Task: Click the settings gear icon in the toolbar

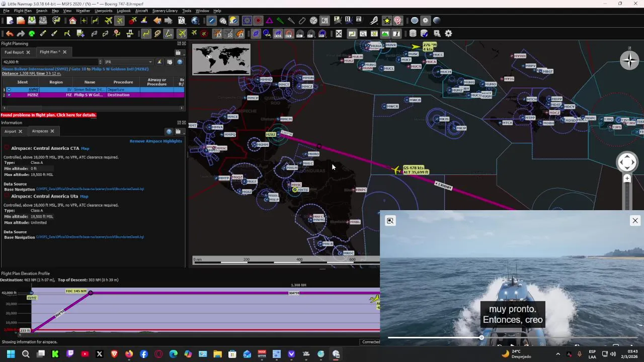Action: pos(448,34)
